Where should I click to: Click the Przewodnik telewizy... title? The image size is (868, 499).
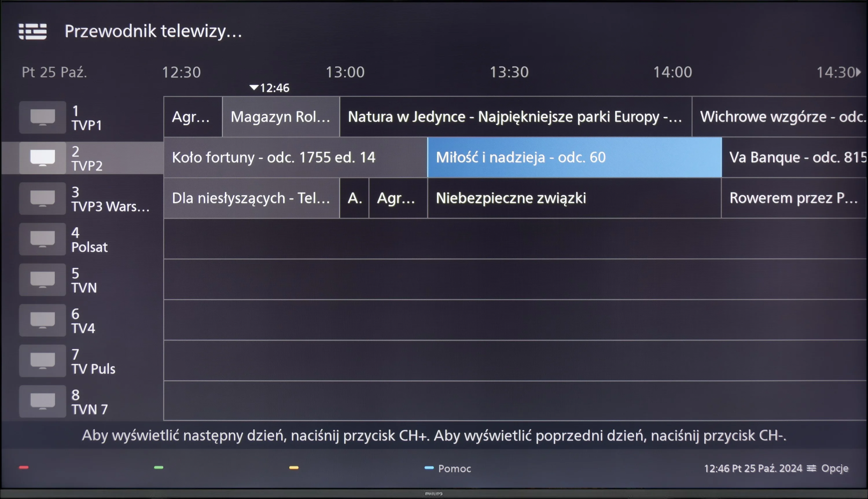point(153,31)
